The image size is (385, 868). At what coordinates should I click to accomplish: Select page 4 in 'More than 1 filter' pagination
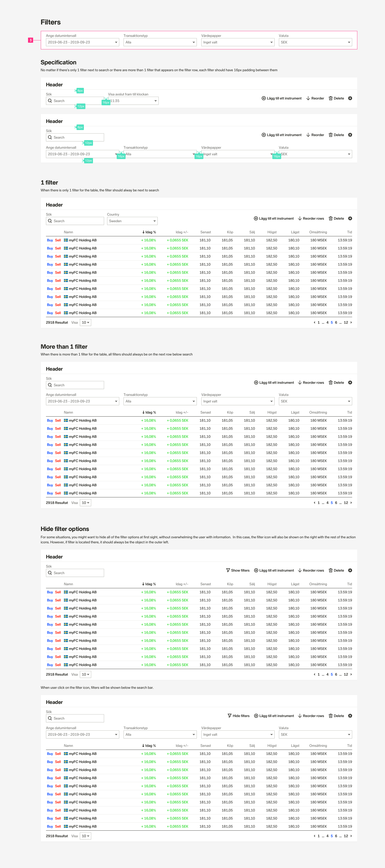(x=327, y=503)
